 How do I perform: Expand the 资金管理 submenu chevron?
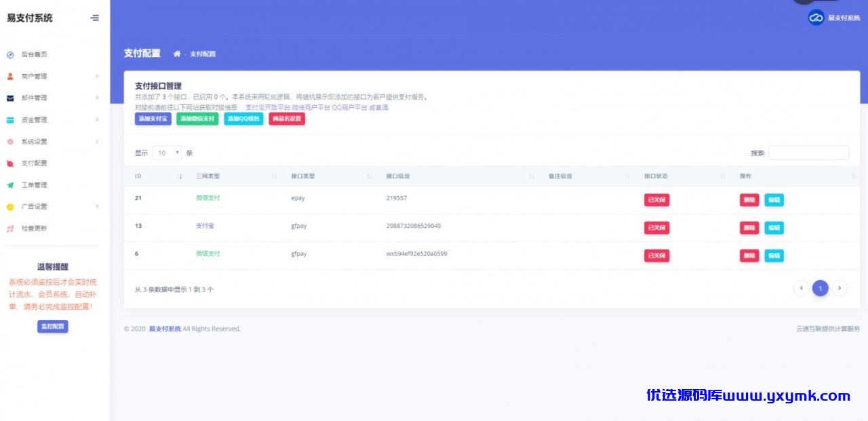click(x=97, y=120)
